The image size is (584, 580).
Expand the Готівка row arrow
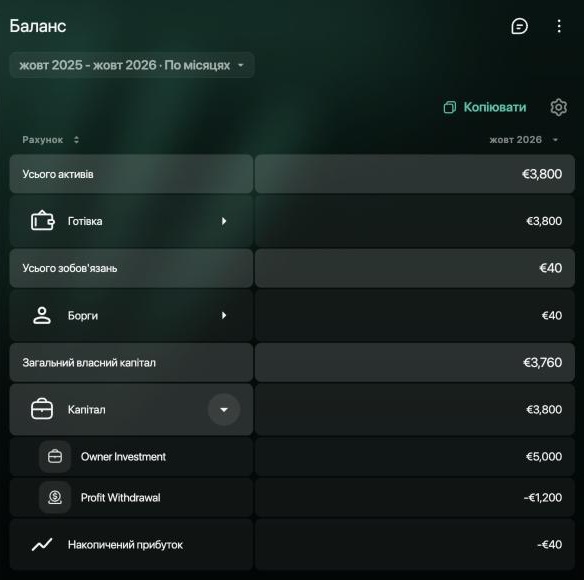pyautogui.click(x=224, y=221)
